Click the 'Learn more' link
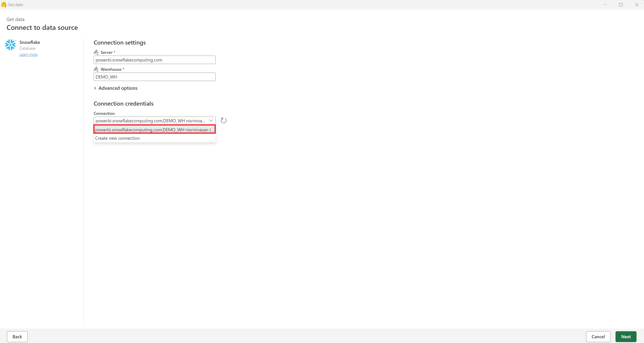The image size is (644, 343). [x=28, y=54]
